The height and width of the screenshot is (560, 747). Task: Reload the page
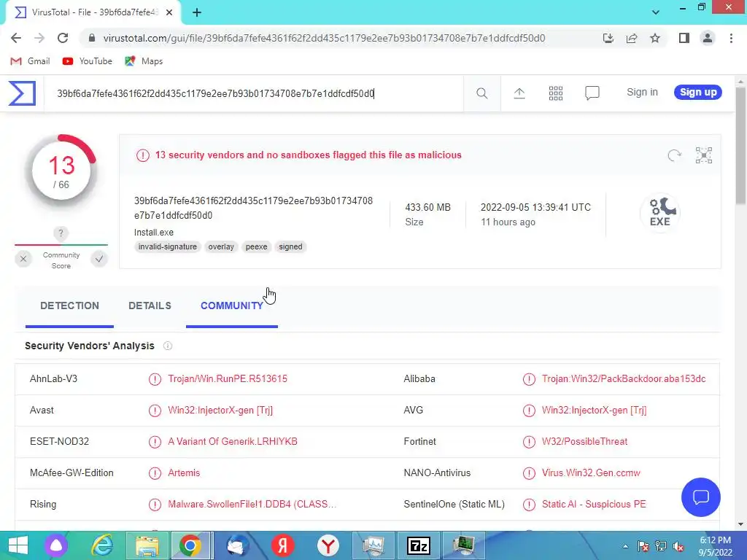63,38
